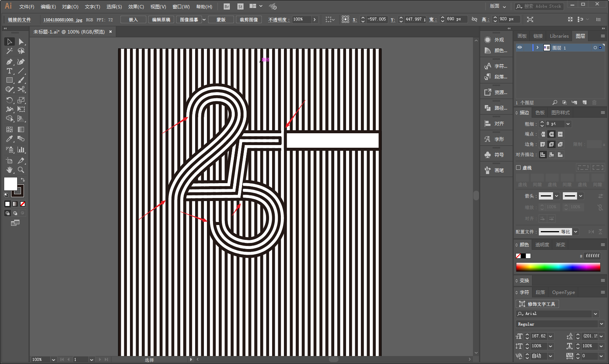The image size is (609, 364).
Task: Select the round join corner option
Action: pos(551,144)
